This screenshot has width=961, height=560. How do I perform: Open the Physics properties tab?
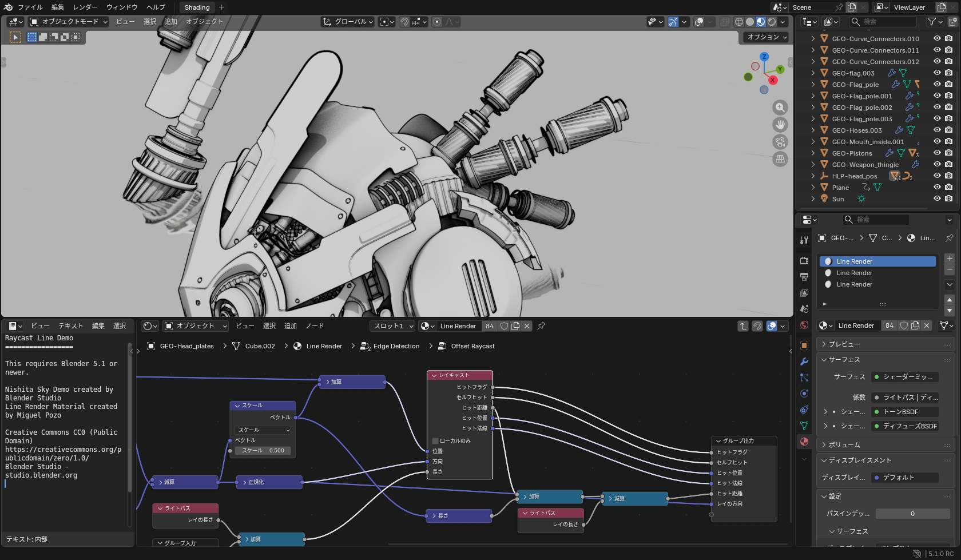(804, 394)
